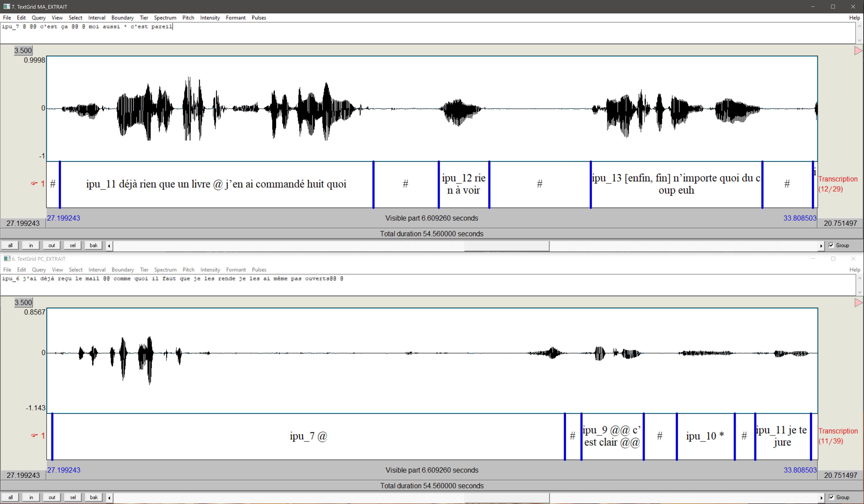The width and height of the screenshot is (864, 504).
Task: Click '20.751497' right time segment in PC_EXTRAIT
Action: [x=840, y=475]
